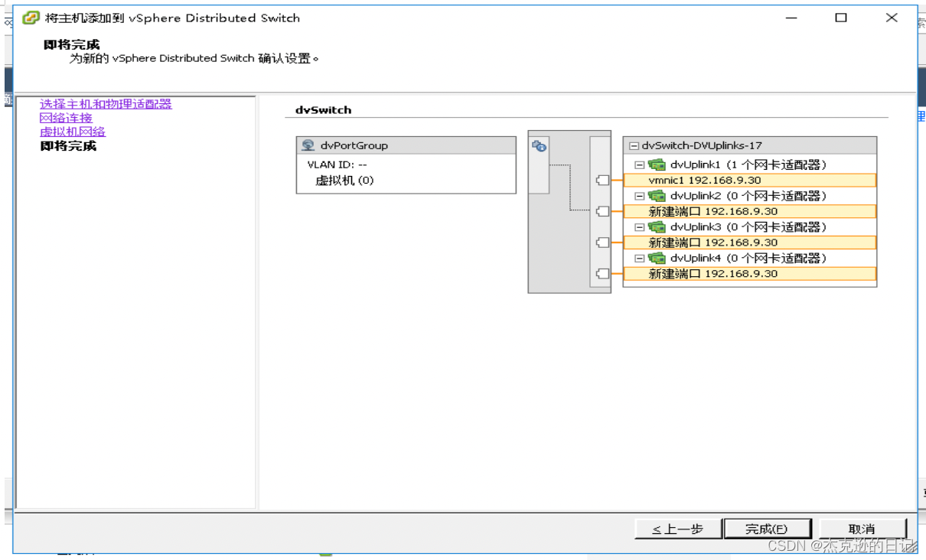926x560 pixels.
Task: Click the green dvUplink2 adapter icon
Action: click(657, 196)
